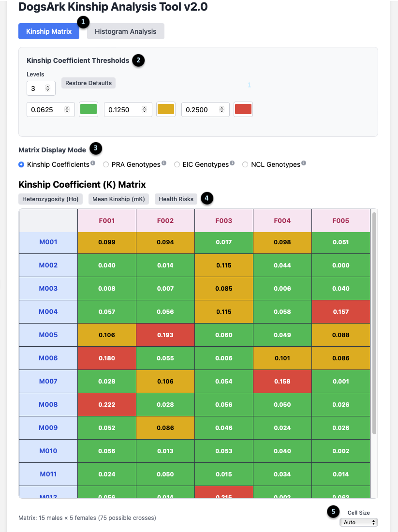Image resolution: width=398 pixels, height=532 pixels.
Task: Open the Cell Size dropdown
Action: coord(358,522)
